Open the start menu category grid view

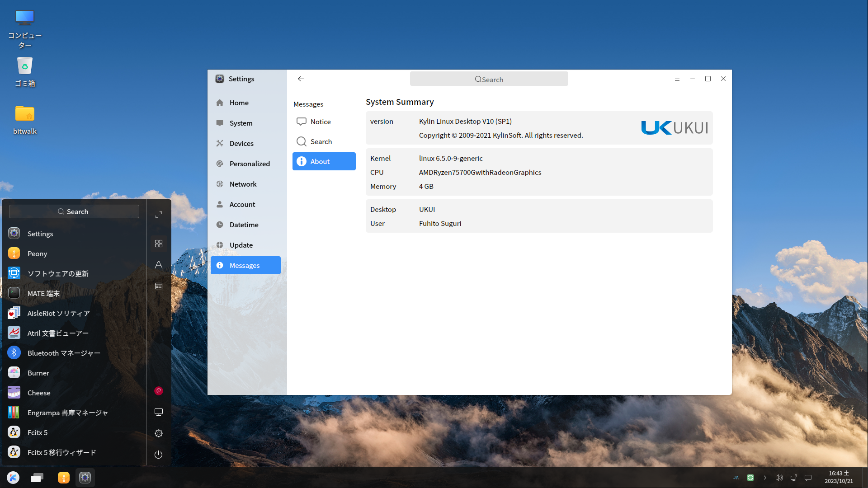[x=159, y=244]
